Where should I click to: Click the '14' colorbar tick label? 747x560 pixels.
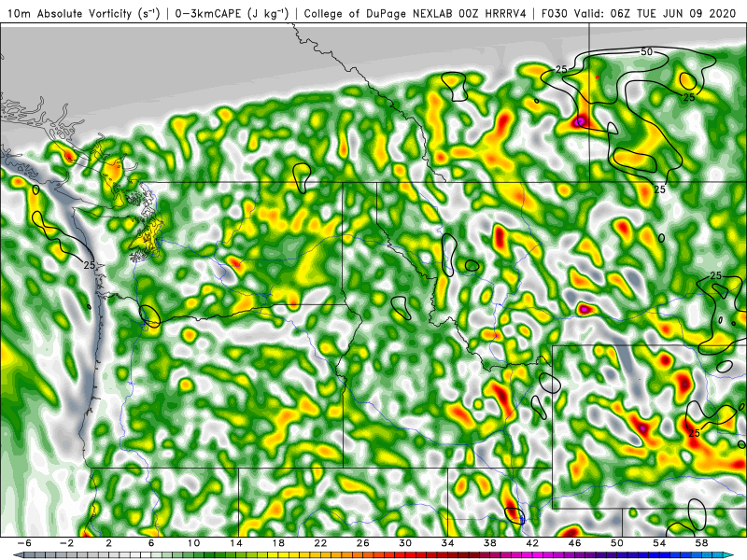(236, 543)
